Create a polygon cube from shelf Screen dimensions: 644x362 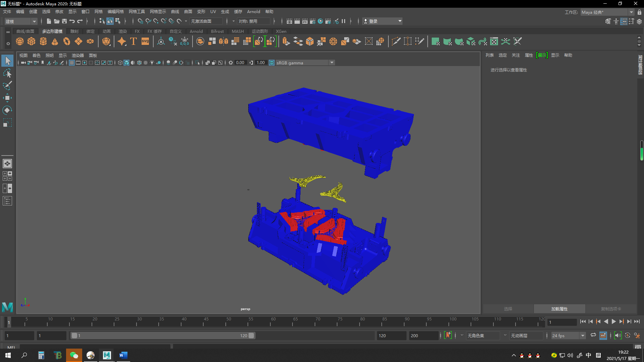pos(32,42)
